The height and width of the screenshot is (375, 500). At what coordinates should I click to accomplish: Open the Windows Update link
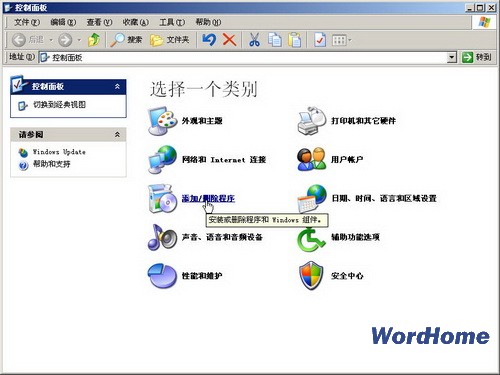(x=59, y=152)
